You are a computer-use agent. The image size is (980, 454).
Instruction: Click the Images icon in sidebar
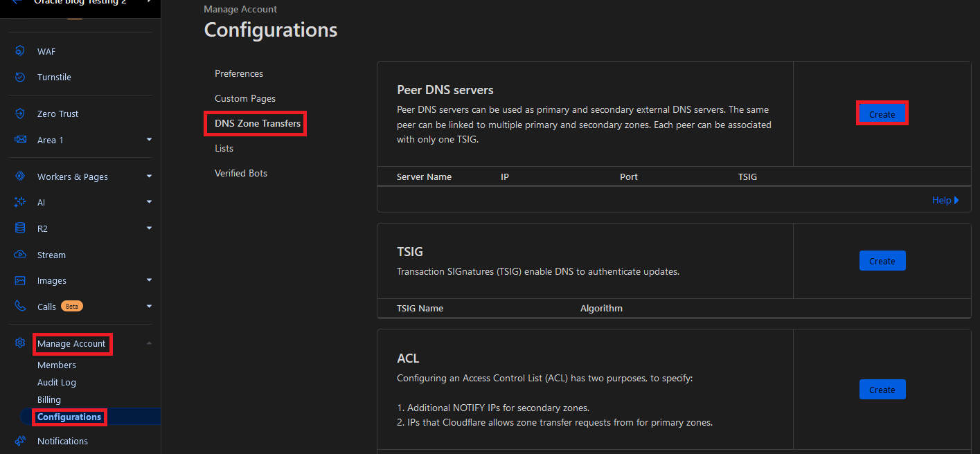point(20,280)
